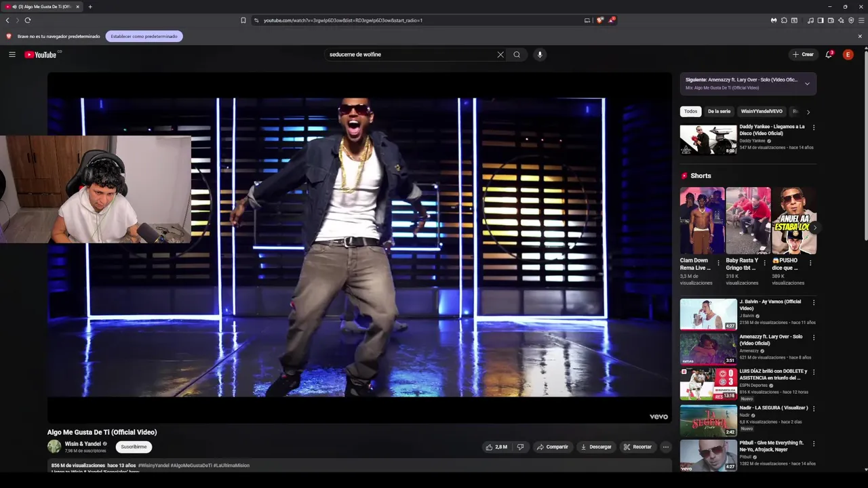The image size is (868, 488).
Task: Open options for LUIS DÍAZ ESPN video
Action: pyautogui.click(x=814, y=372)
